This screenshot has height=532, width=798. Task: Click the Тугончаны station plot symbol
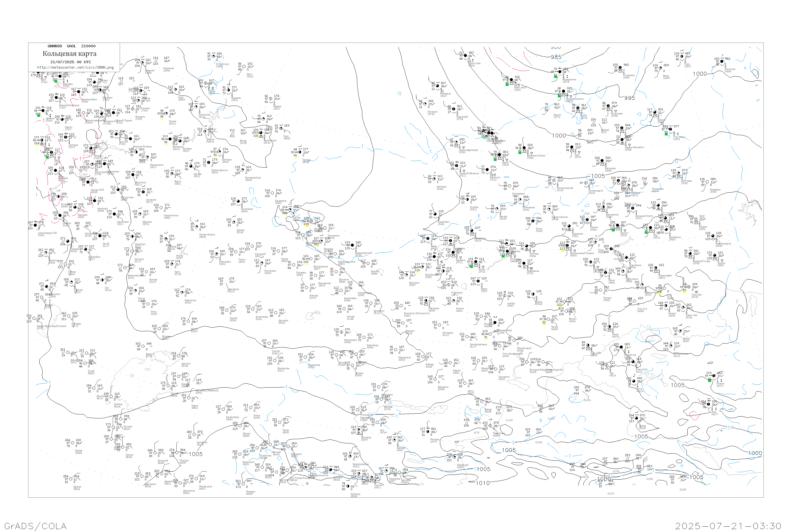(620, 68)
